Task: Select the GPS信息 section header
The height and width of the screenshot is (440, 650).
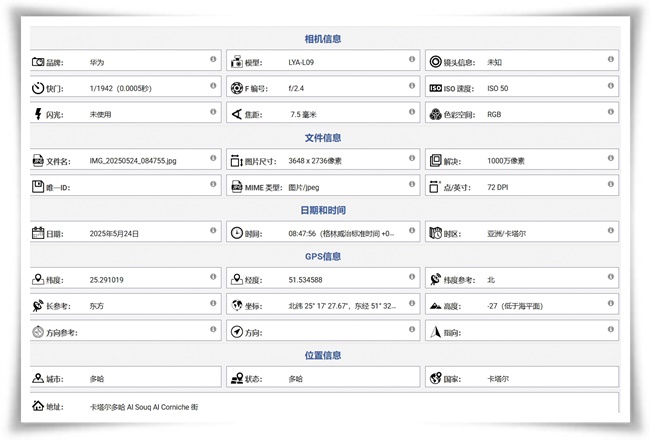Action: click(x=323, y=256)
